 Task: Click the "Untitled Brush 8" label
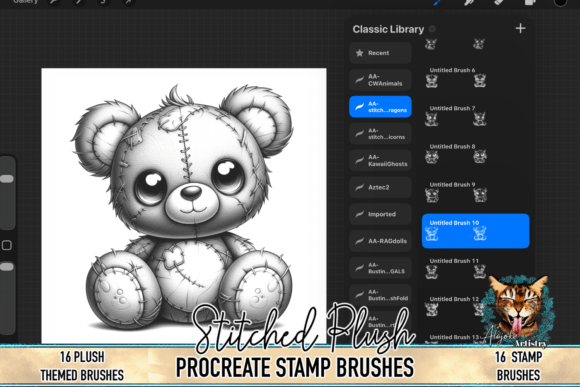pos(452,147)
